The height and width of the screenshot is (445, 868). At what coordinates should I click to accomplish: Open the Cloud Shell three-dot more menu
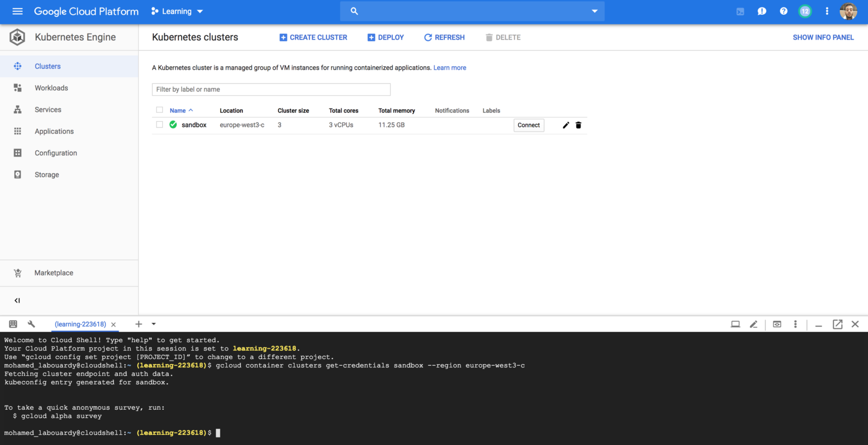tap(795, 324)
